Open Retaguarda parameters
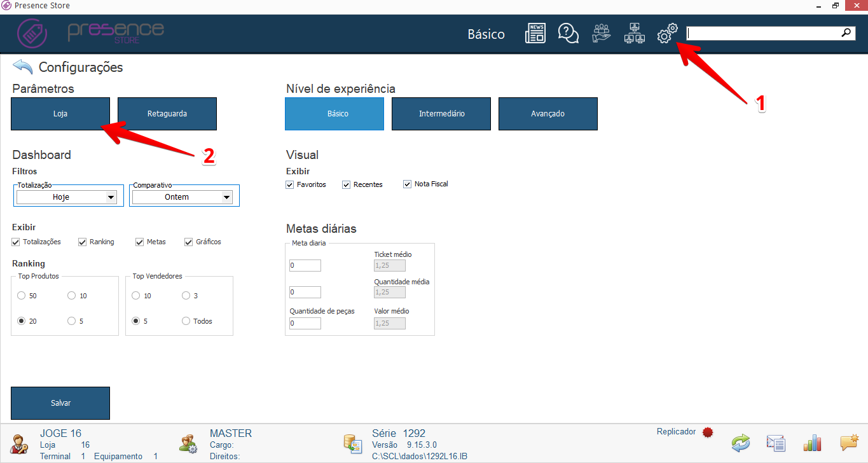Image resolution: width=868 pixels, height=463 pixels. [x=167, y=114]
